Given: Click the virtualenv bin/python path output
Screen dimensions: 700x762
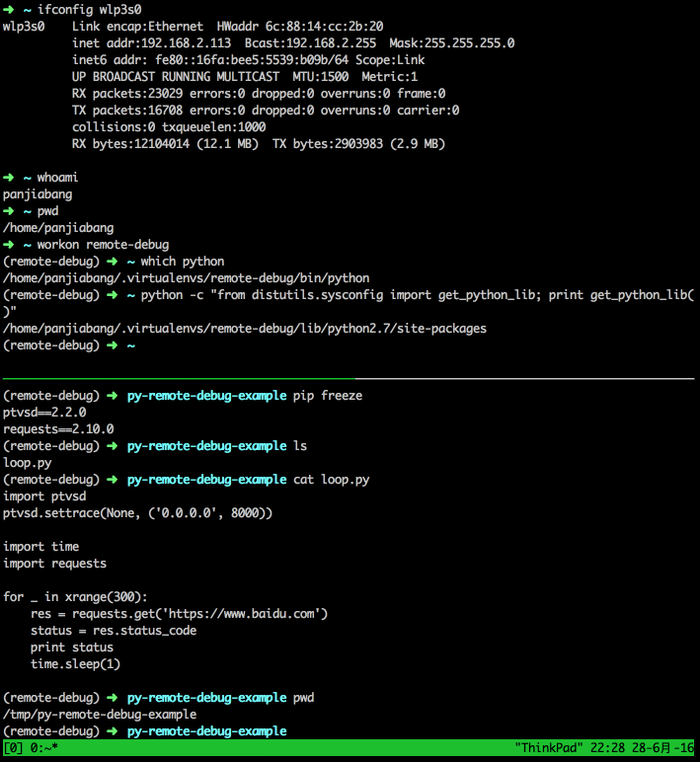Looking at the screenshot, I should click(187, 278).
